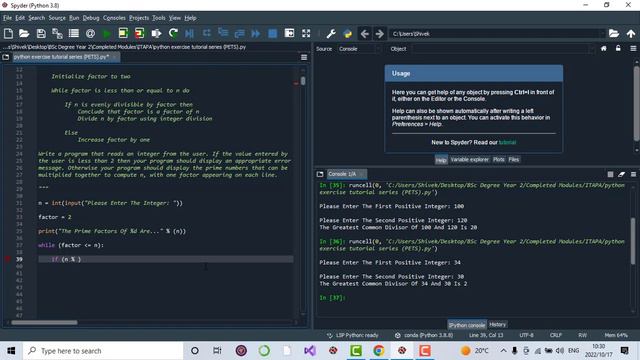This screenshot has height=360, width=640.
Task: Open PYTHONPATH manager python icon
Action: point(347,33)
